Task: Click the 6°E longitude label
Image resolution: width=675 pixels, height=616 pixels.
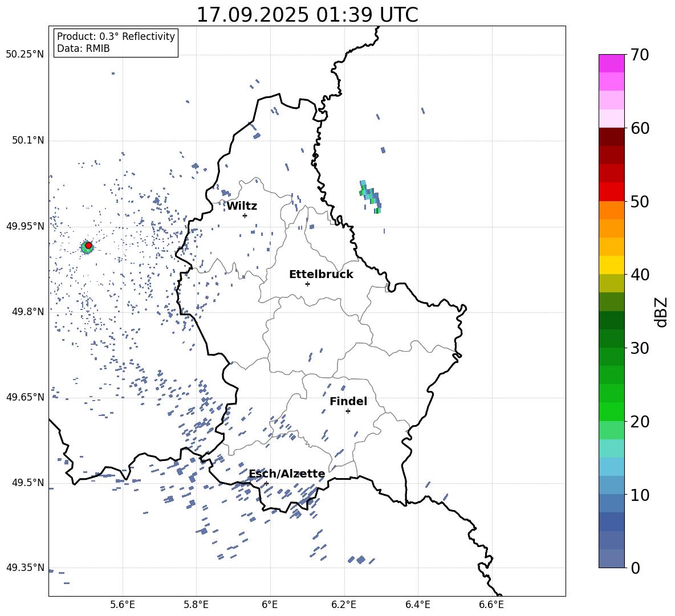Action: [x=270, y=605]
